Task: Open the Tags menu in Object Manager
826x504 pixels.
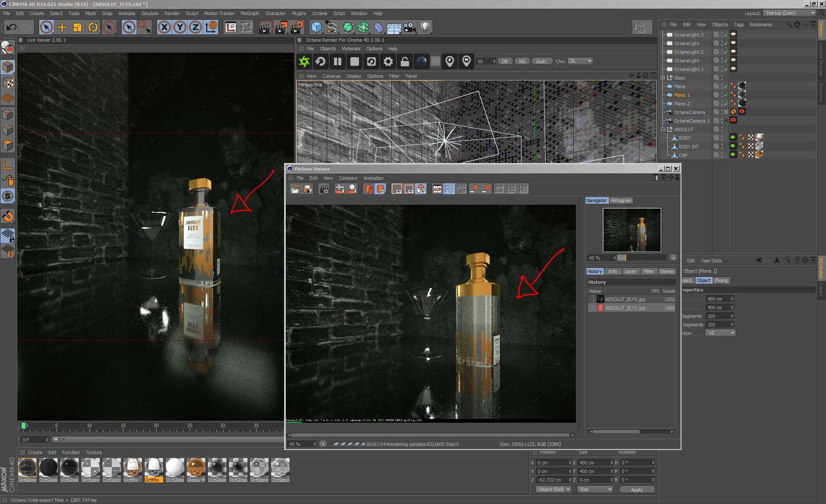Action: (739, 25)
